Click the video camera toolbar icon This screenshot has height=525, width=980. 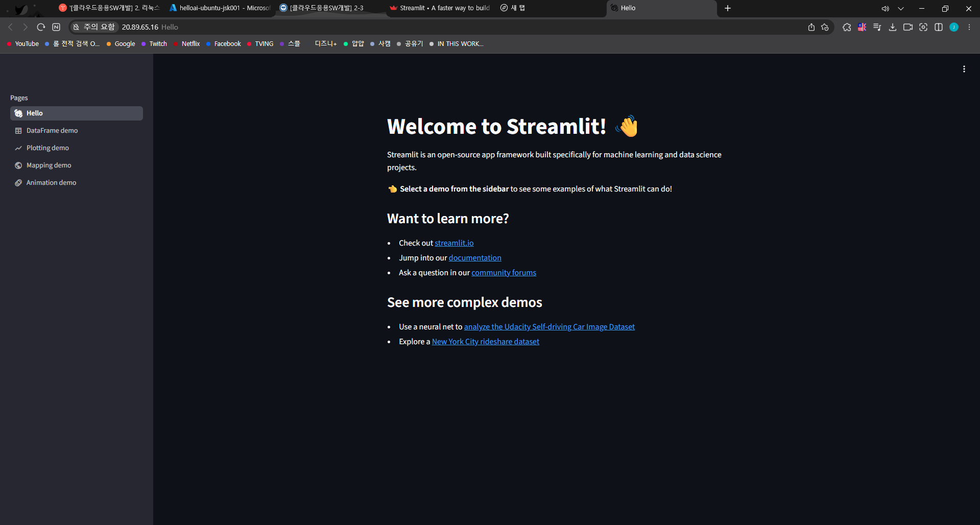(908, 27)
